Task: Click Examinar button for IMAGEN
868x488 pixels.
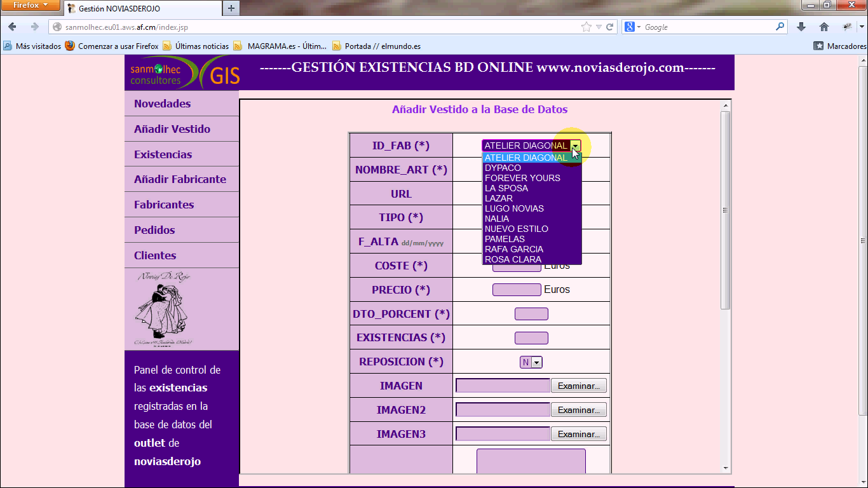Action: (x=578, y=386)
